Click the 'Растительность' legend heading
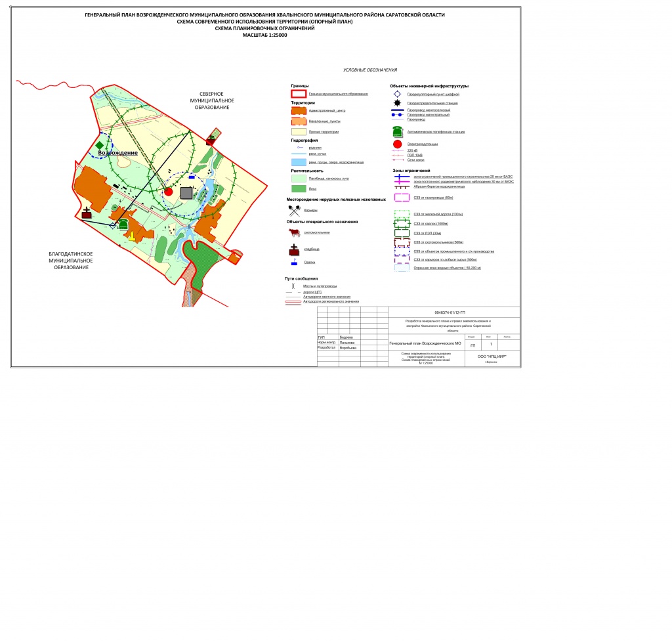Viewport: 672px width, 642px height. [x=307, y=171]
